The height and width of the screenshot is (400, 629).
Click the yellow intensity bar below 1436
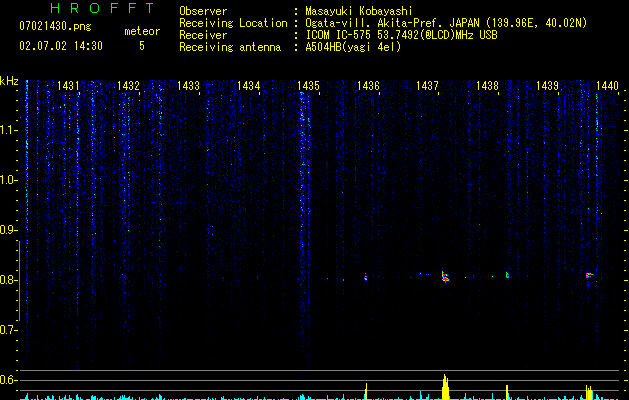[366, 391]
